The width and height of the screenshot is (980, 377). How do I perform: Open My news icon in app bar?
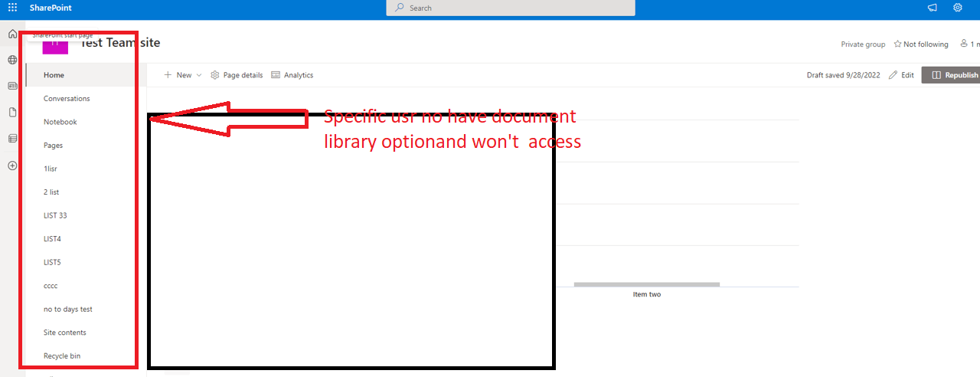pos(12,86)
